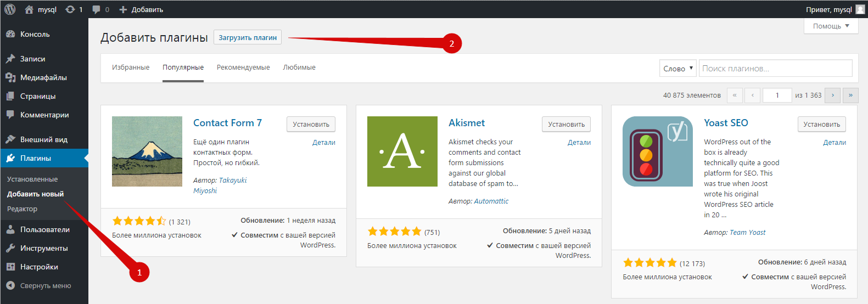Viewport: 868px width, 304px height.
Task: Select Добавить новый submenu item
Action: tap(35, 194)
